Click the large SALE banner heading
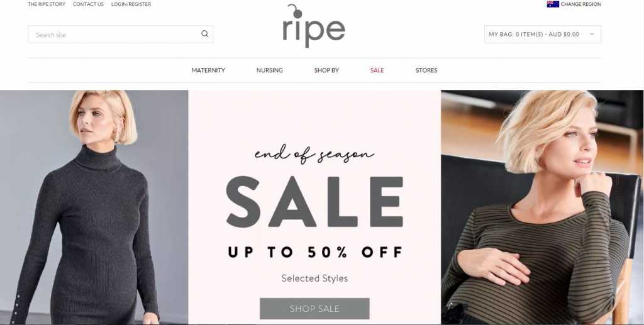Image resolution: width=644 pixels, height=325 pixels. [314, 202]
